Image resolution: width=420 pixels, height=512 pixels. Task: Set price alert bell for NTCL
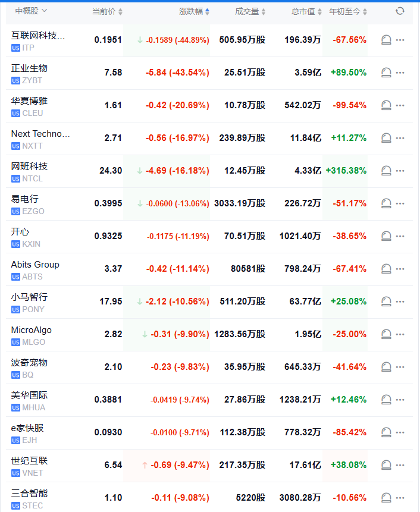[386, 171]
